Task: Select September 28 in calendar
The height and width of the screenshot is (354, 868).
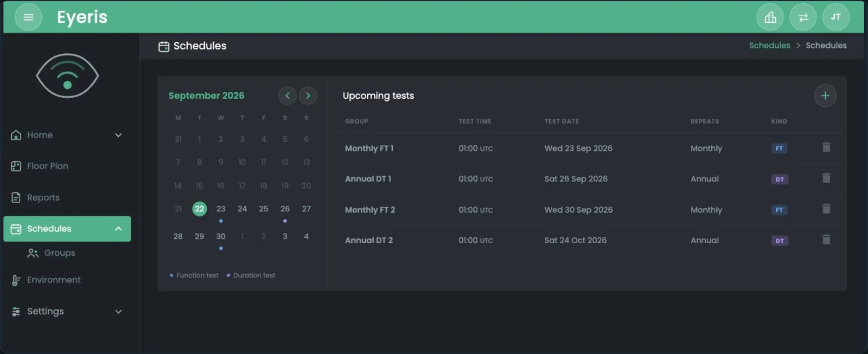Action: tap(178, 236)
